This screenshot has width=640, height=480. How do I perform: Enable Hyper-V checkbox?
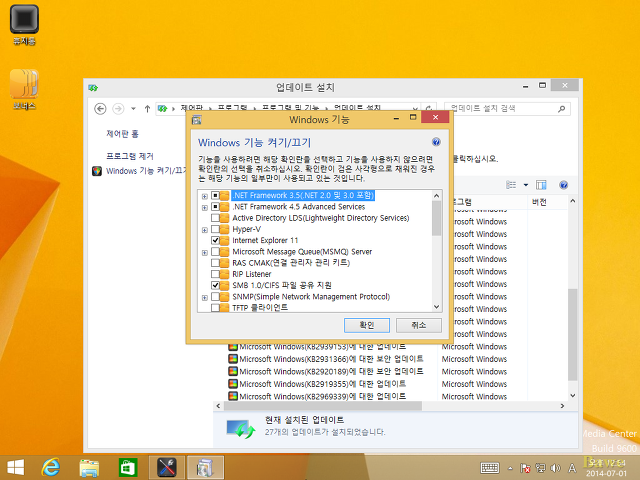click(x=215, y=229)
